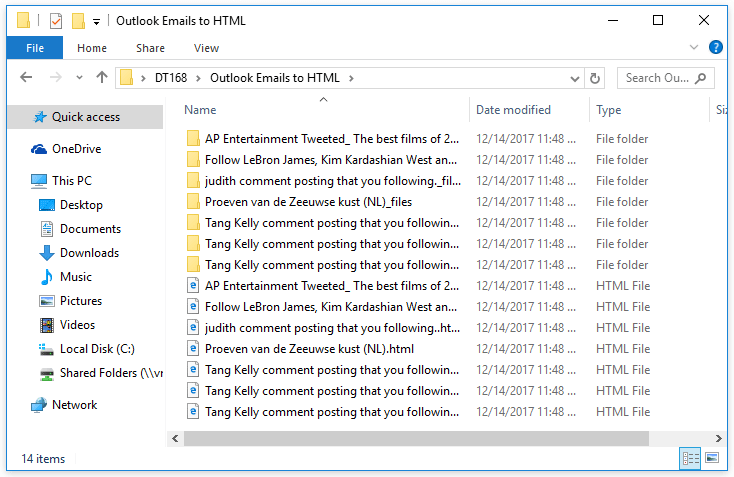The width and height of the screenshot is (734, 477).
Task: Expand the ribbon with the chevron
Action: [694, 47]
